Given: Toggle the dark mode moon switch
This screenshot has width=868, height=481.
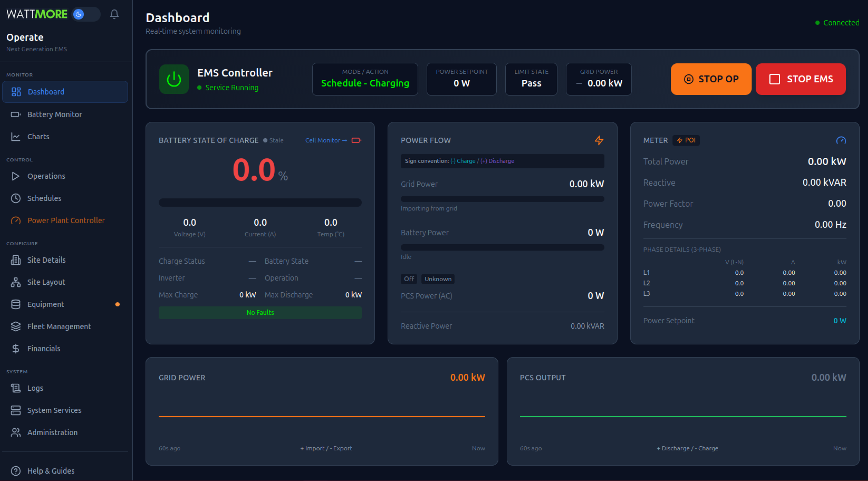Looking at the screenshot, I should [86, 14].
